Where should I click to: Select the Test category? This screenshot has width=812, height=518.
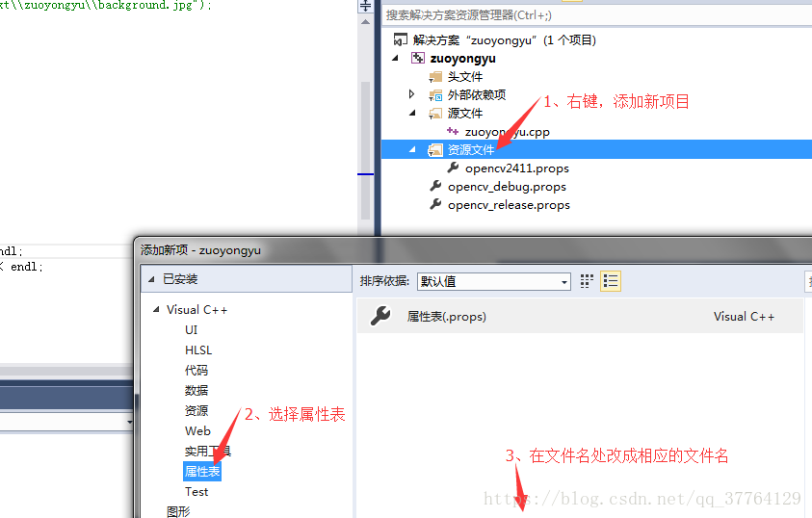click(196, 492)
